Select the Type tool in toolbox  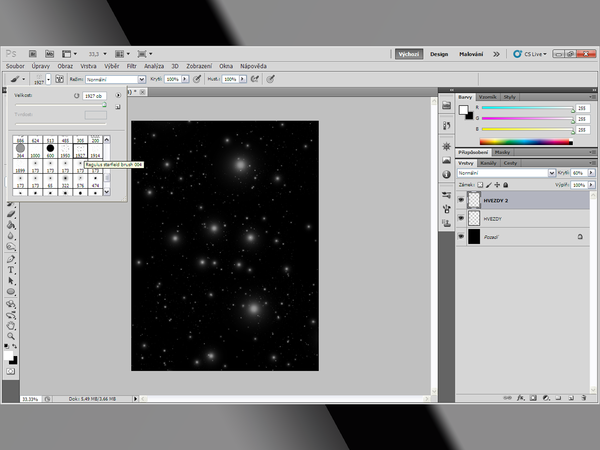11,270
